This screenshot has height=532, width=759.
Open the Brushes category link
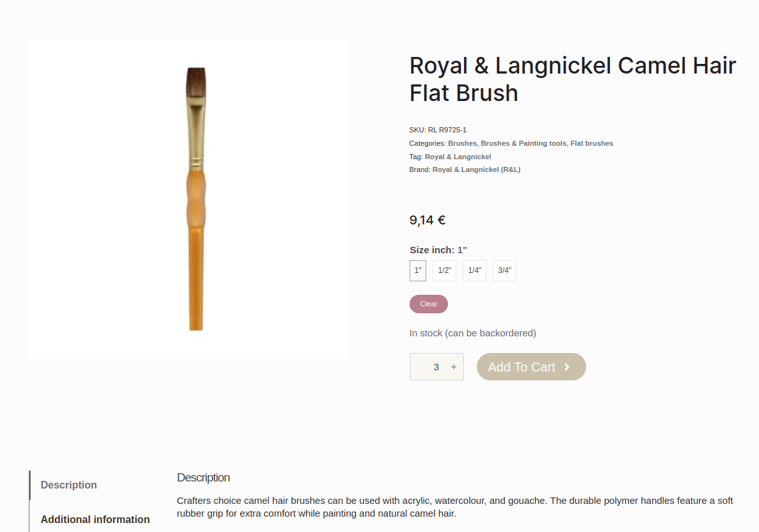(x=462, y=143)
